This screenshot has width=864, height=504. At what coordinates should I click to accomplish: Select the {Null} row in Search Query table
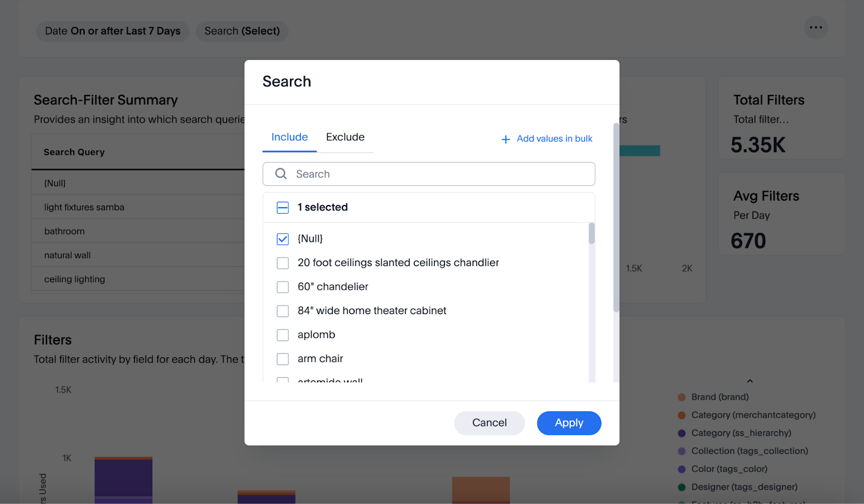pyautogui.click(x=138, y=183)
